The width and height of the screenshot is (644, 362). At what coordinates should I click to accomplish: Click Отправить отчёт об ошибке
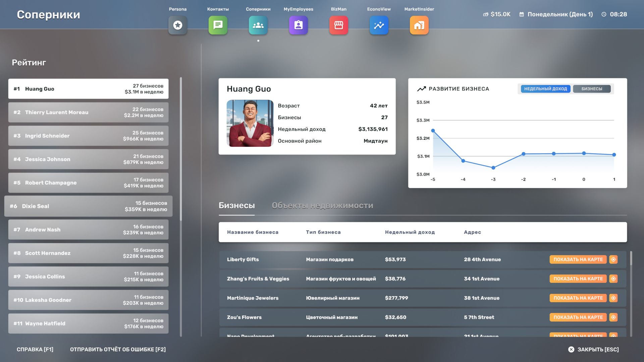click(118, 349)
